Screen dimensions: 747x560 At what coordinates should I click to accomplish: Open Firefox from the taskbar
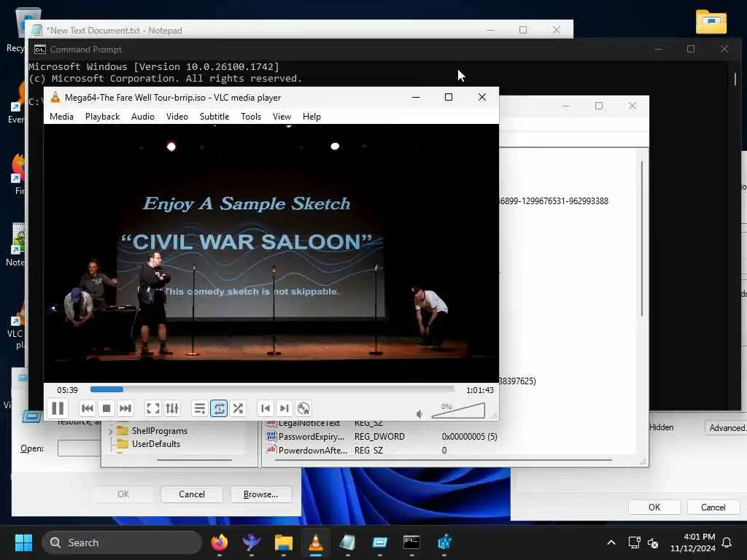219,542
